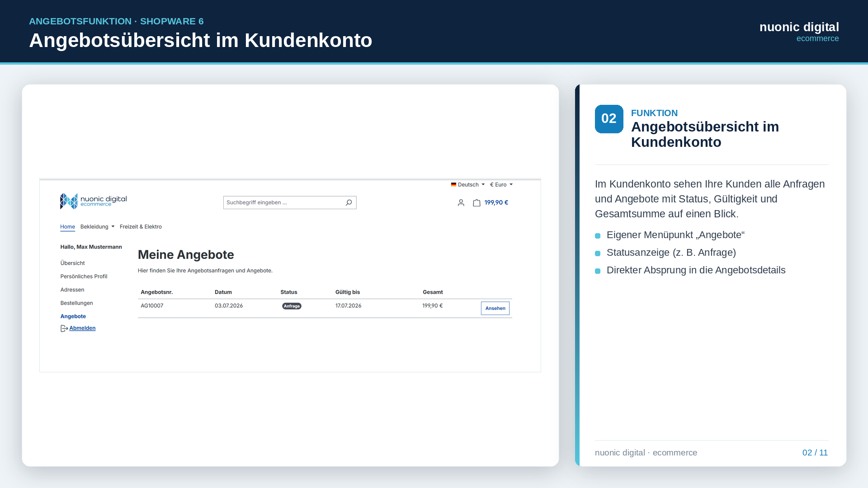Click the German flag icon
The image size is (868, 488).
pyautogui.click(x=453, y=184)
